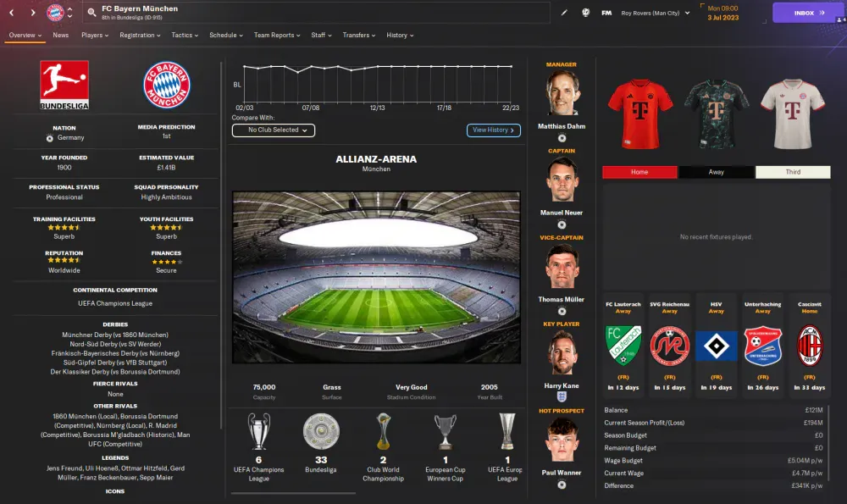Open the Roy Rovers manager dropdown
Viewport: 847px width, 504px height.
click(656, 13)
